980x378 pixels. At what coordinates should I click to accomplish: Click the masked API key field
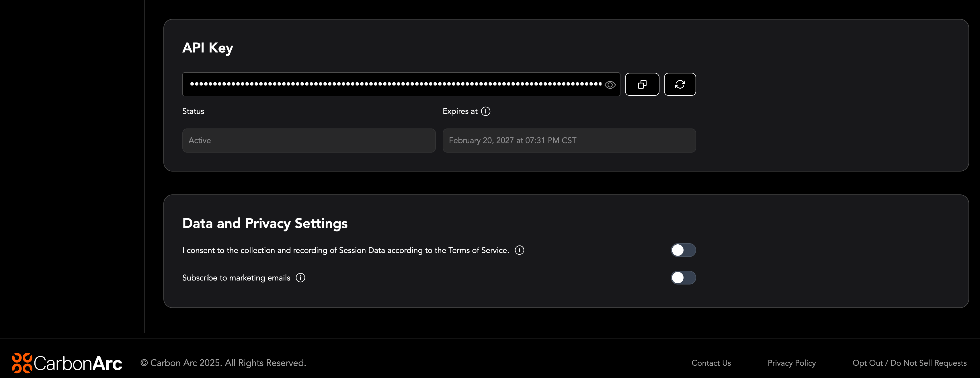396,85
